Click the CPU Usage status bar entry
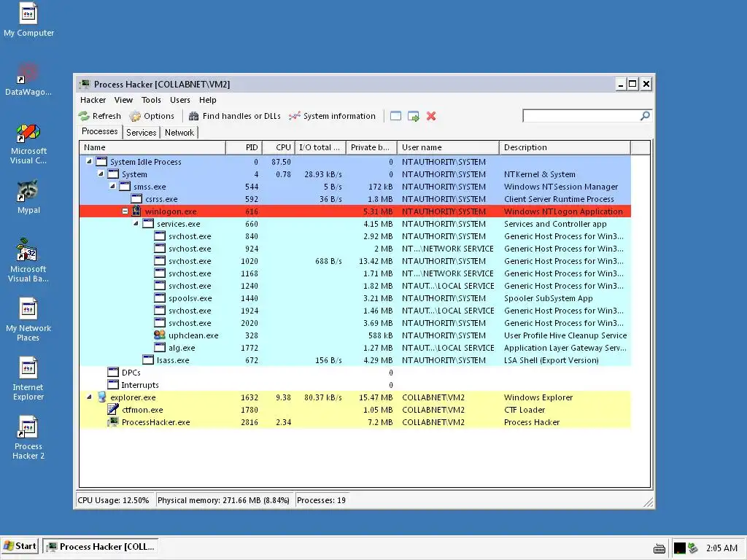The height and width of the screenshot is (560, 747). [113, 500]
